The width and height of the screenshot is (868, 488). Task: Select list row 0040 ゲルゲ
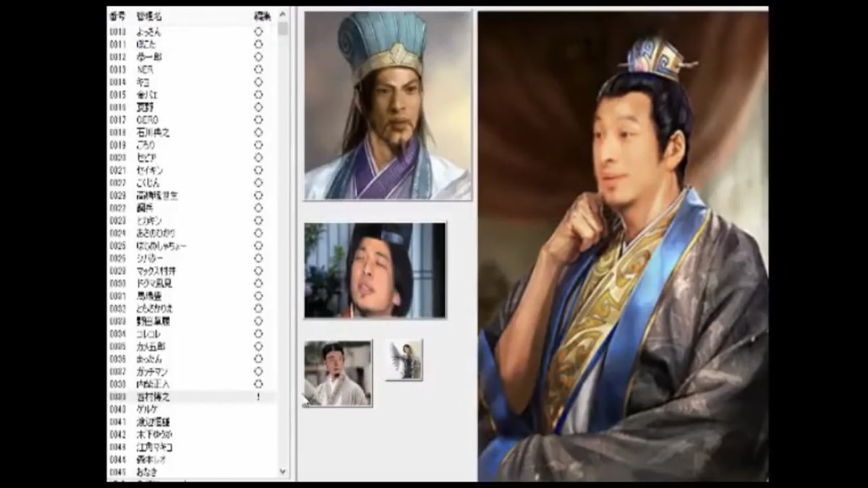[x=192, y=408]
